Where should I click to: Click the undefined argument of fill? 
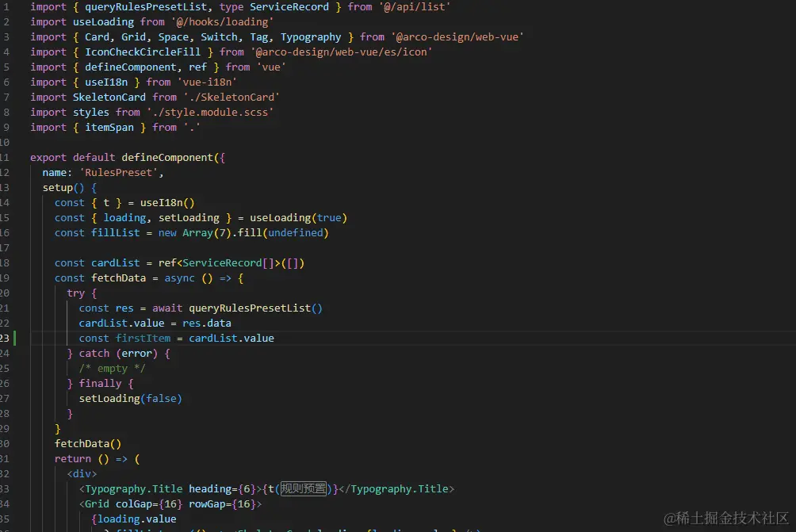(296, 233)
